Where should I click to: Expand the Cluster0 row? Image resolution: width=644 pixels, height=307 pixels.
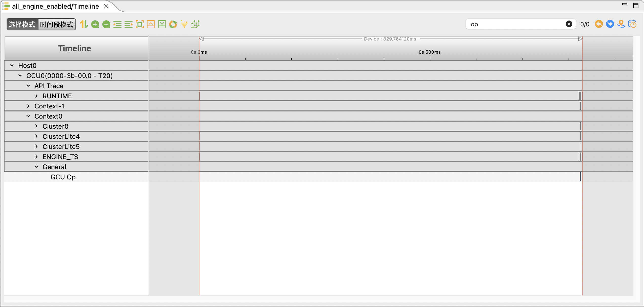[x=36, y=126]
